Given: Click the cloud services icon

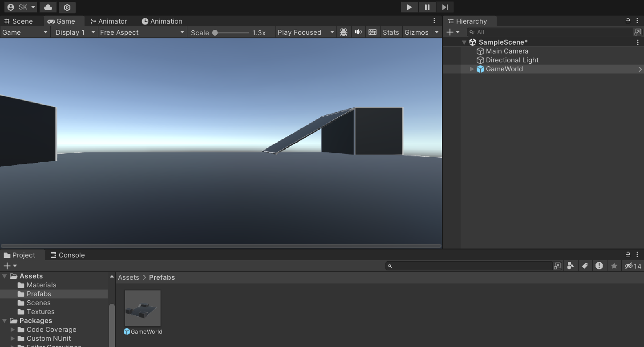Looking at the screenshot, I should click(48, 7).
